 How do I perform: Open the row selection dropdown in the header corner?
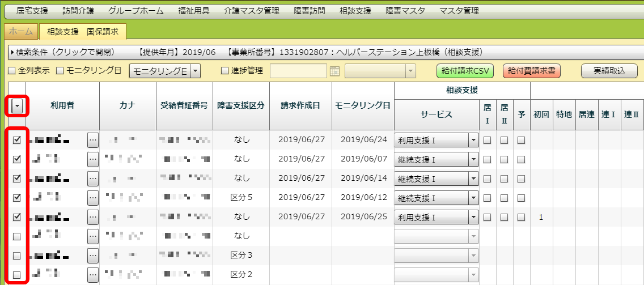tap(17, 106)
